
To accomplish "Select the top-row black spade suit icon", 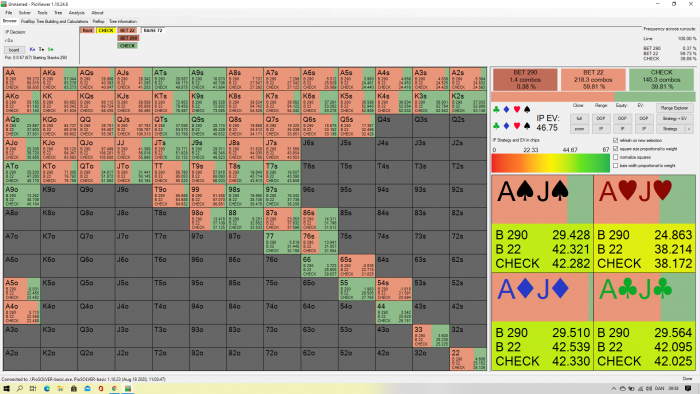I will [x=527, y=109].
